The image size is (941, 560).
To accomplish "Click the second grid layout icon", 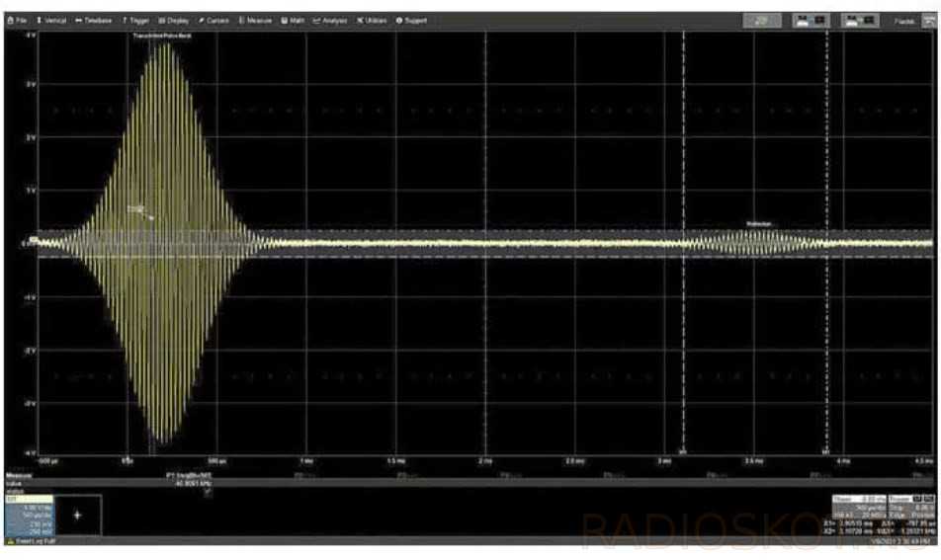I will point(860,20).
